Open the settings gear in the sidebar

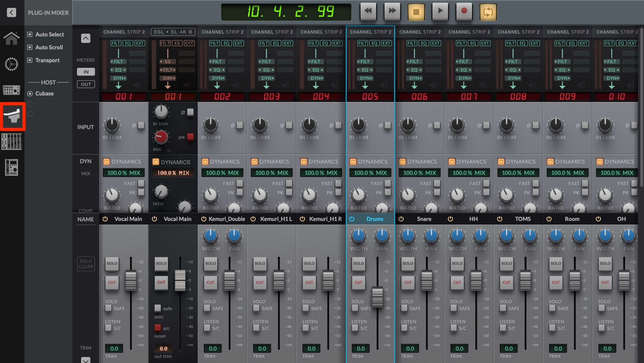click(x=11, y=64)
